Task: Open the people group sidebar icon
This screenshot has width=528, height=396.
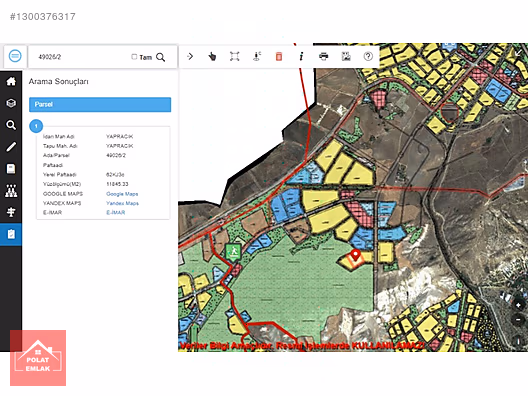Action: [x=11, y=191]
